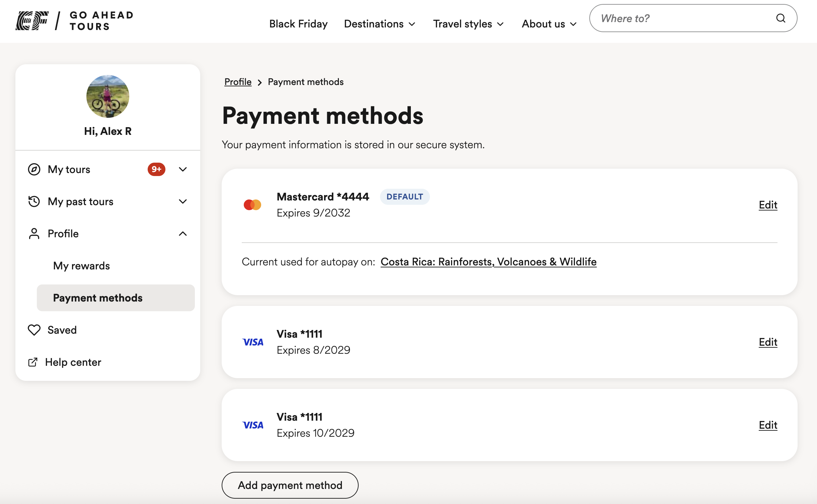Open the Costa Rica tour autopay link
Viewport: 817px width, 504px height.
488,262
